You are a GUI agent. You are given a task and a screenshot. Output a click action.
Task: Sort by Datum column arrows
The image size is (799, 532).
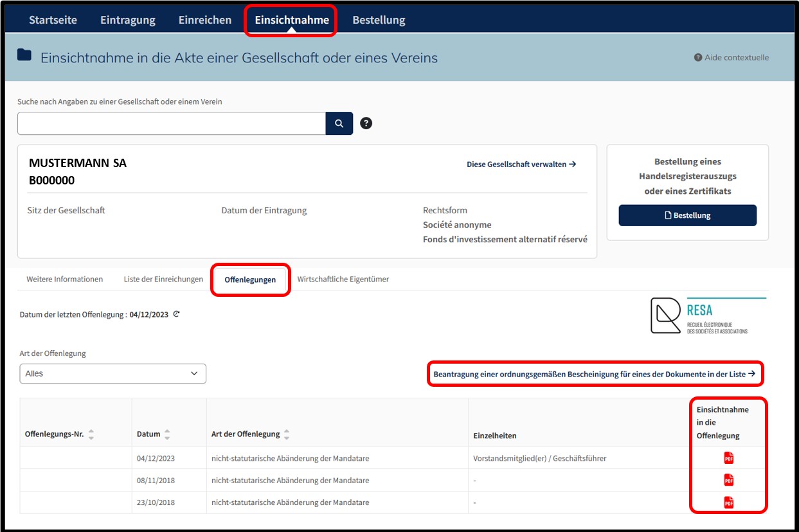(167, 434)
